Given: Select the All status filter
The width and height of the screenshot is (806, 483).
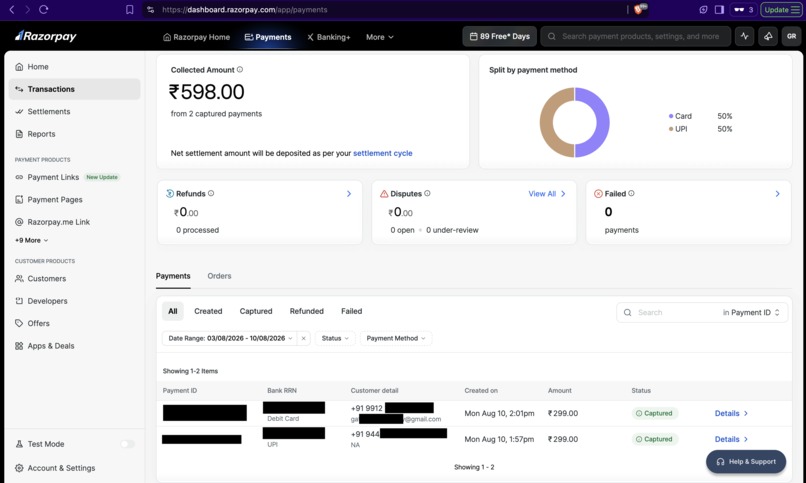Looking at the screenshot, I should [173, 311].
